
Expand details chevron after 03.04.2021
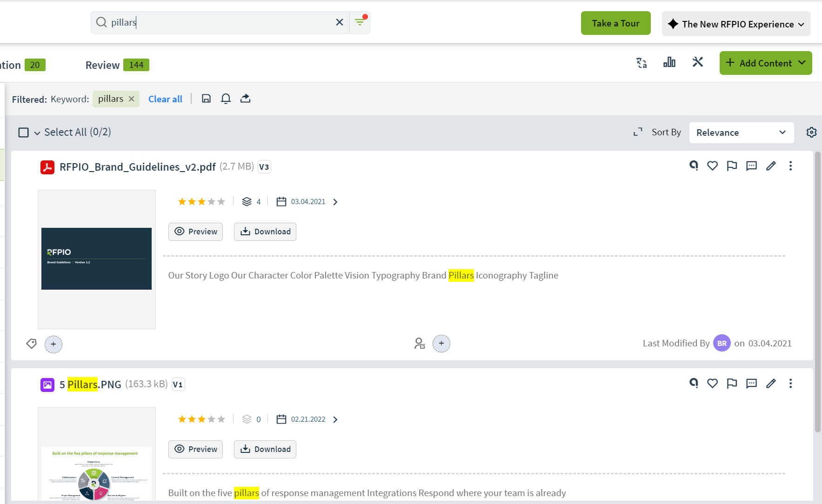click(335, 202)
